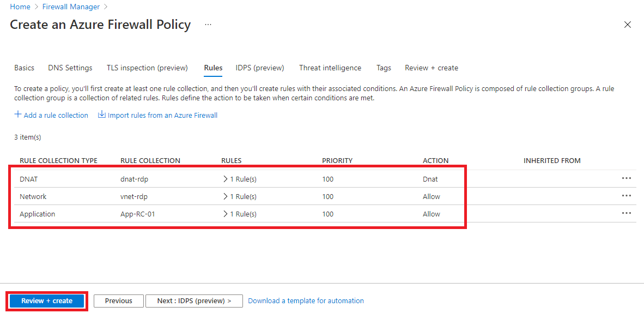Select the Application rule collection type cell
644x313 pixels.
point(38,214)
